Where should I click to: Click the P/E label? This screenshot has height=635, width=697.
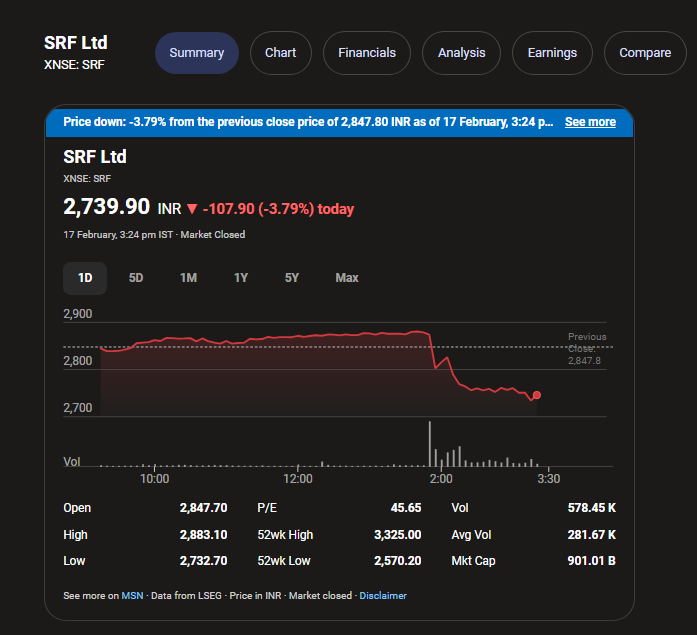pyautogui.click(x=267, y=508)
